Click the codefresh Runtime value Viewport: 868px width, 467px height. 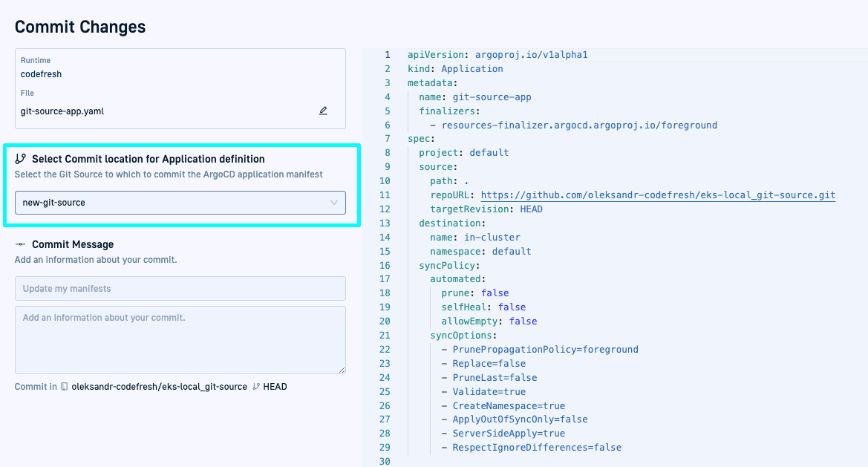coord(41,74)
